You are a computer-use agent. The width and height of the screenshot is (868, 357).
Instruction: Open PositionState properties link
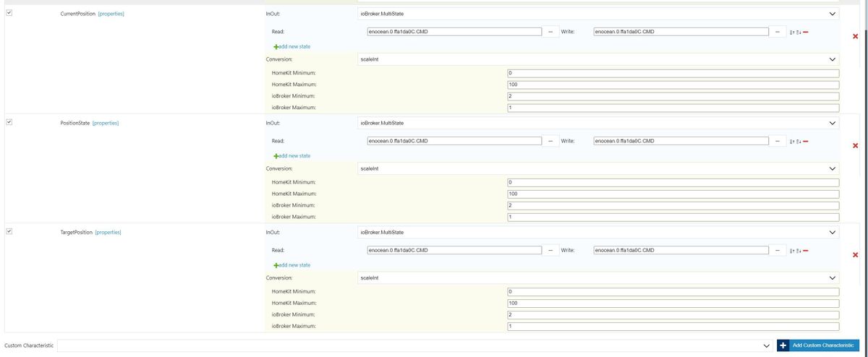tap(106, 123)
